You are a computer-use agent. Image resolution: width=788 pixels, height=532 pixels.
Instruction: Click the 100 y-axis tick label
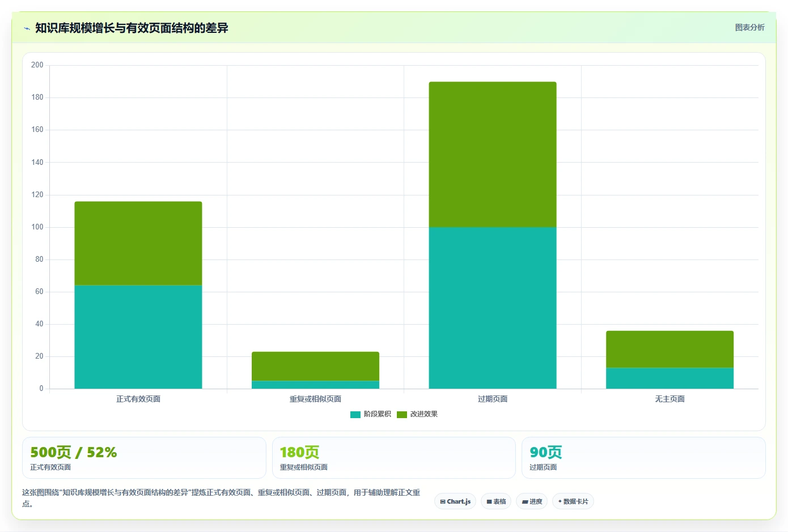click(x=37, y=227)
